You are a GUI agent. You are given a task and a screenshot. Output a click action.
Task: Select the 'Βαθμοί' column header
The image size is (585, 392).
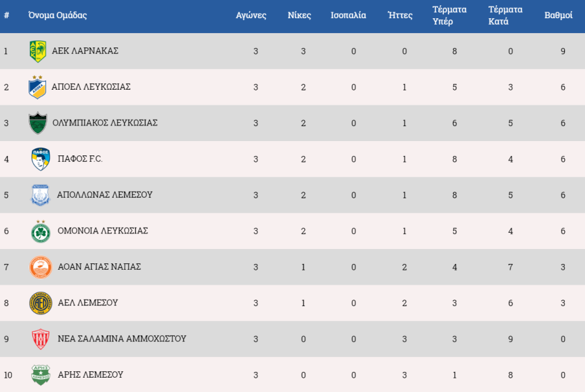click(558, 16)
